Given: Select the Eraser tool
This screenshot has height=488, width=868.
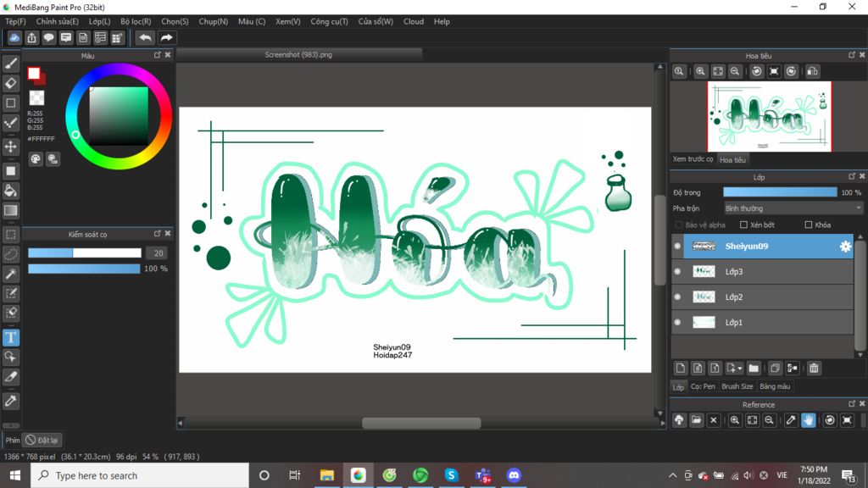Looking at the screenshot, I should point(10,84).
